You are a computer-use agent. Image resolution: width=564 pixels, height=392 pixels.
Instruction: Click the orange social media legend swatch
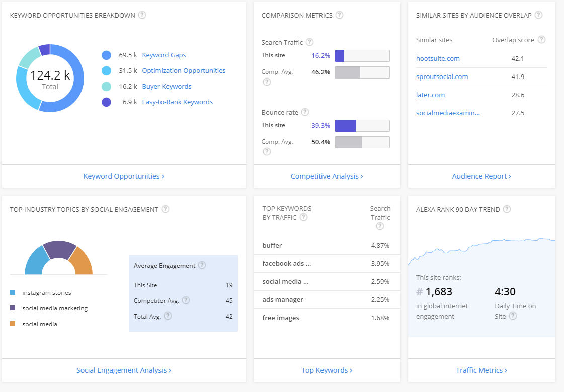pyautogui.click(x=13, y=324)
